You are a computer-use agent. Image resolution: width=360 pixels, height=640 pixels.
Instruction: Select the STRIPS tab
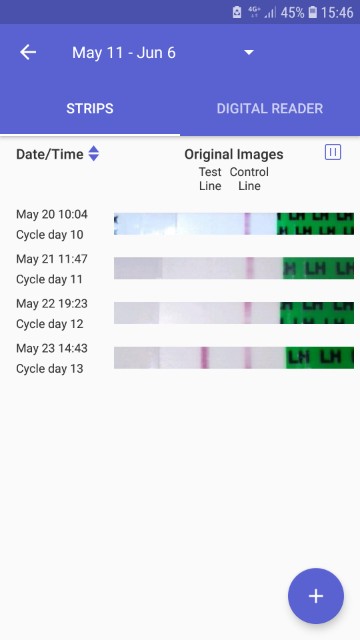point(90,108)
